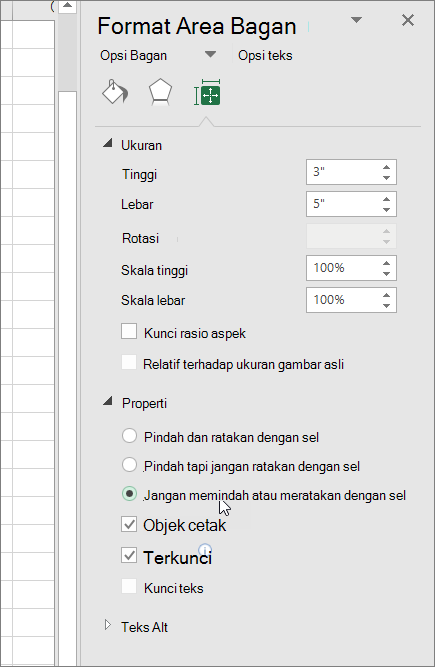Open the task pane options dropdown arrow
Image resolution: width=435 pixels, height=667 pixels.
[356, 20]
